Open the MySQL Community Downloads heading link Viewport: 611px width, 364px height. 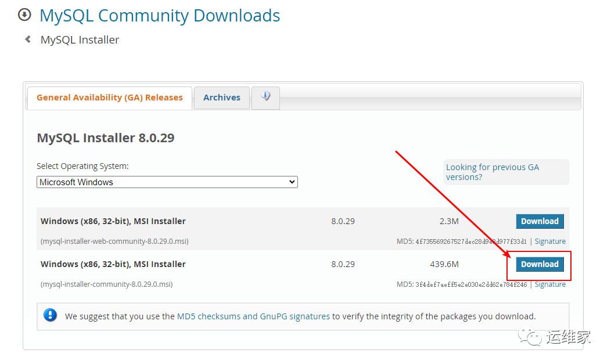coord(160,16)
